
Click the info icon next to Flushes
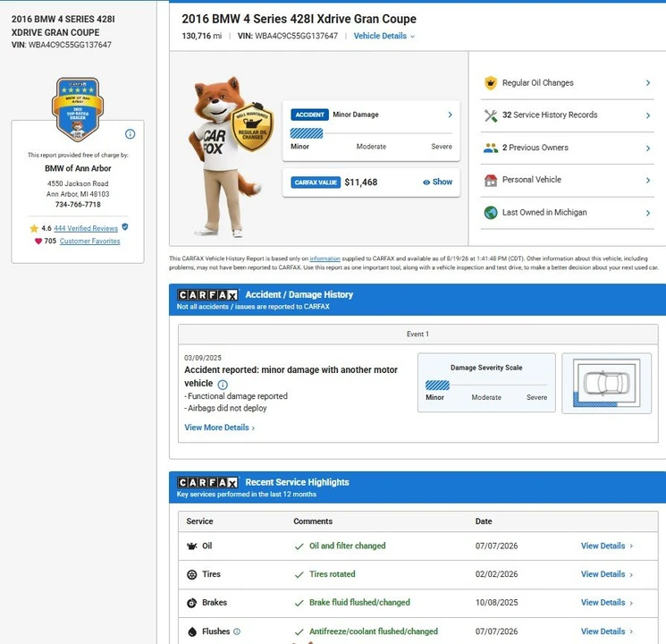click(x=237, y=631)
